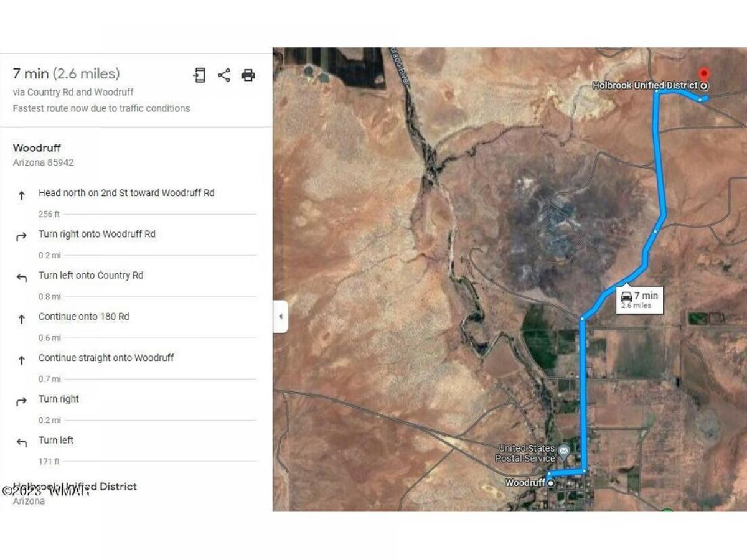Select the turn right onto Woodruff Rd step
Screen dimensions: 747x560
tap(97, 235)
